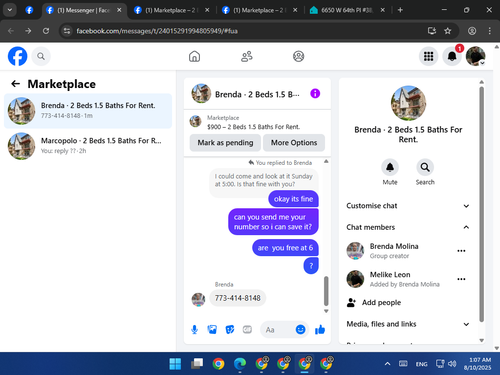Choose a sticker icon in composer
The height and width of the screenshot is (375, 500).
pyautogui.click(x=230, y=330)
